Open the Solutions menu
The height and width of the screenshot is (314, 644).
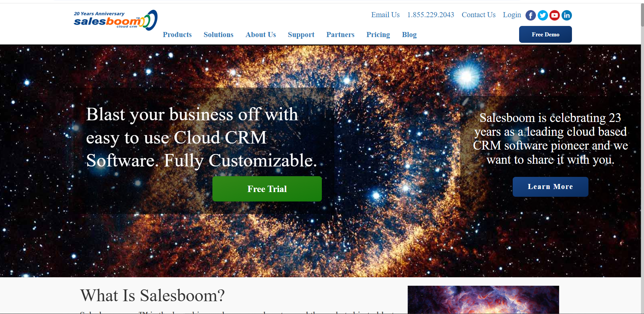218,34
